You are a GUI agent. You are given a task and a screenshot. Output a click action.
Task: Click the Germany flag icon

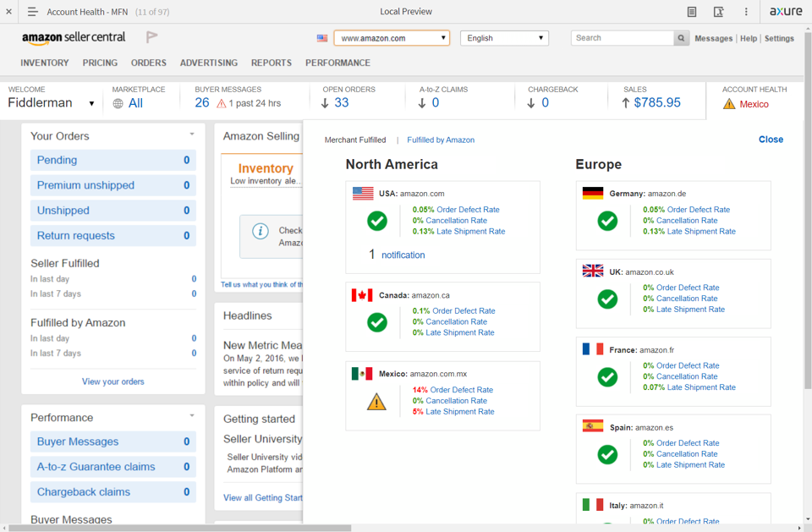tap(593, 193)
